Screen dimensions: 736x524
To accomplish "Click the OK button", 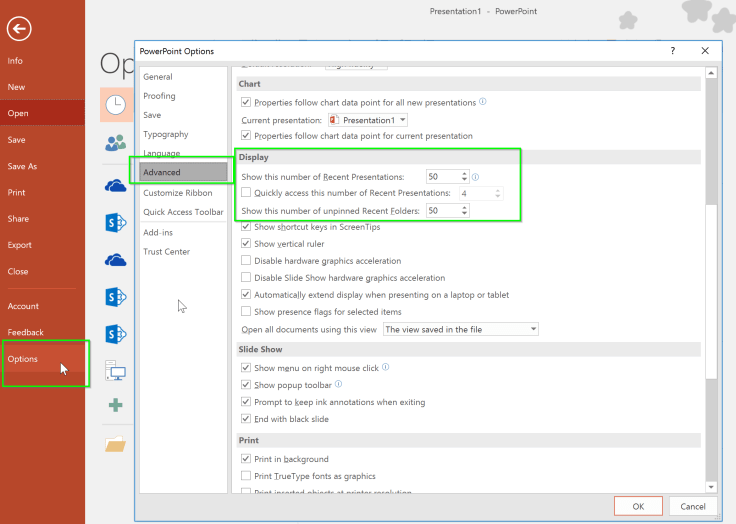I will point(638,506).
